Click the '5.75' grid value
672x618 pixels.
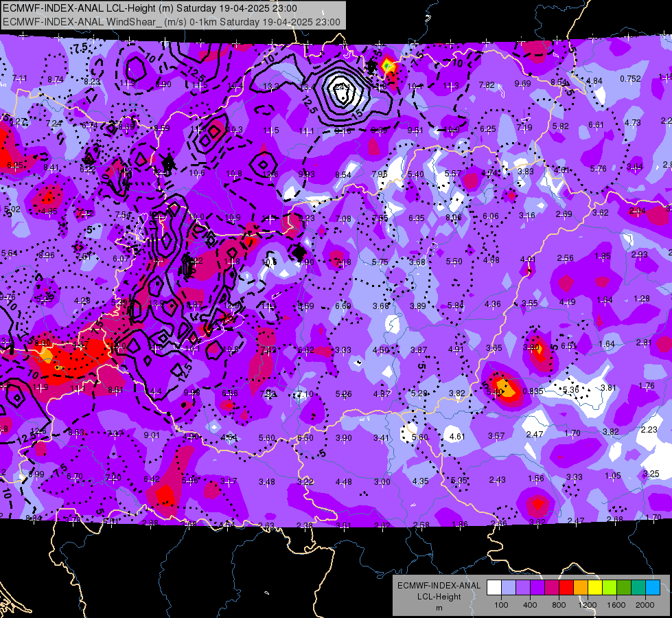tap(380, 262)
